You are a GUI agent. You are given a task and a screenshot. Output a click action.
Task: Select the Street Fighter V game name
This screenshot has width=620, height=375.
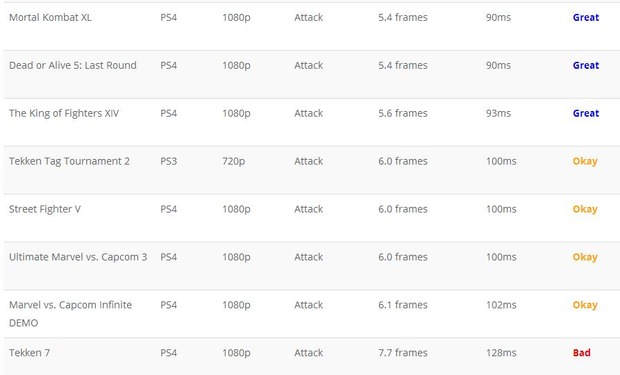[x=45, y=209]
